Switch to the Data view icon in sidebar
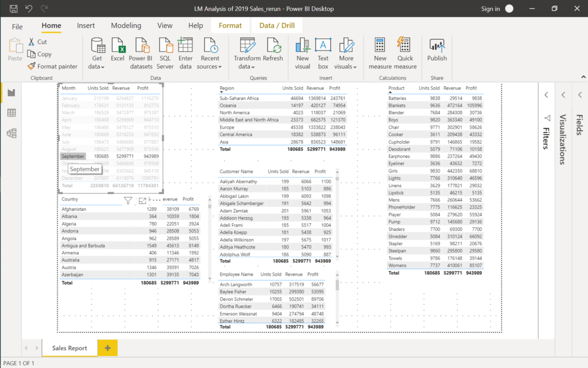This screenshot has height=368, width=588. [11, 113]
